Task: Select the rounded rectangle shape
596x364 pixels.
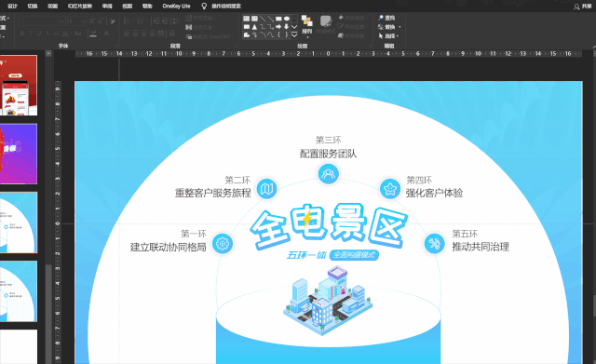Action: point(246,27)
